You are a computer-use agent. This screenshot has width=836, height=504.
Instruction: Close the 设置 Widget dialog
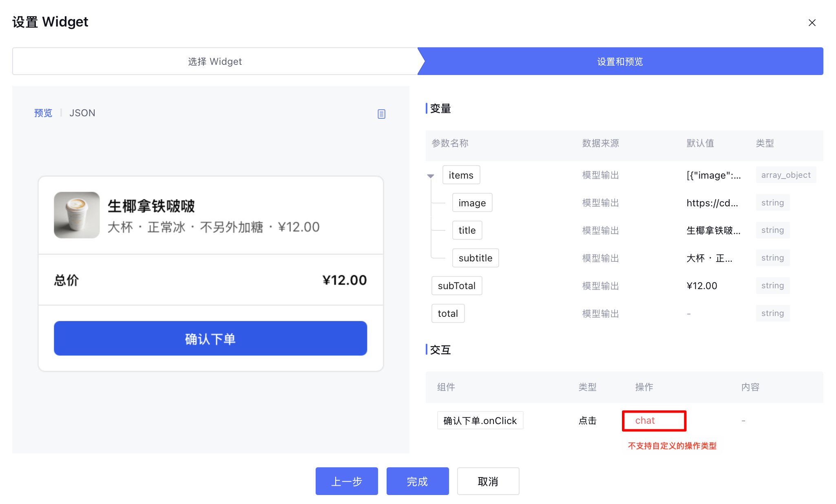812,23
